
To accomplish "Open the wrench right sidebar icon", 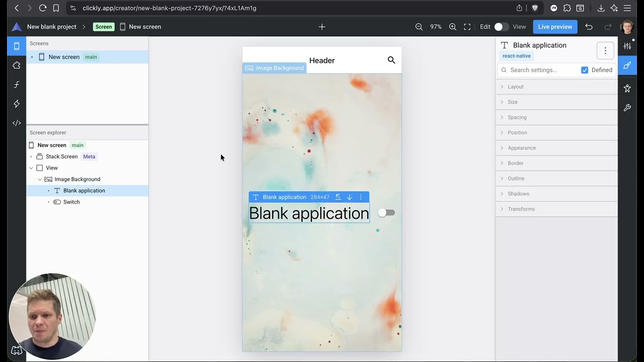I will (x=627, y=108).
